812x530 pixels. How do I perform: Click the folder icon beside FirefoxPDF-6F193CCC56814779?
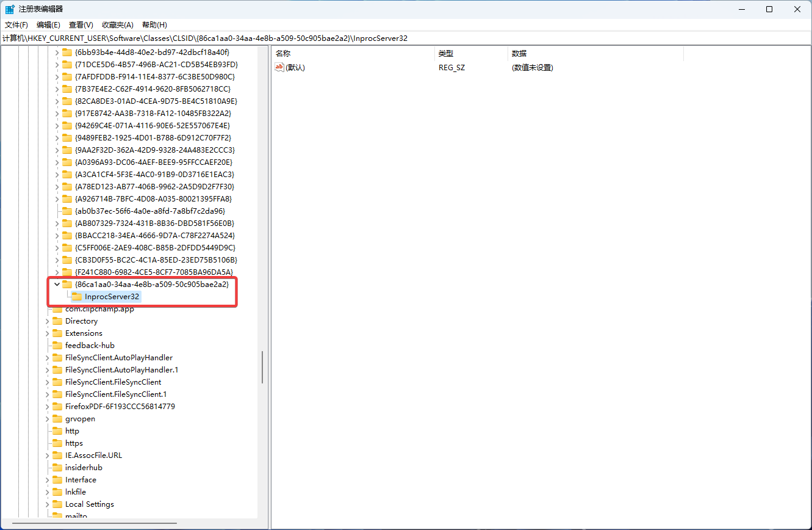click(x=57, y=407)
